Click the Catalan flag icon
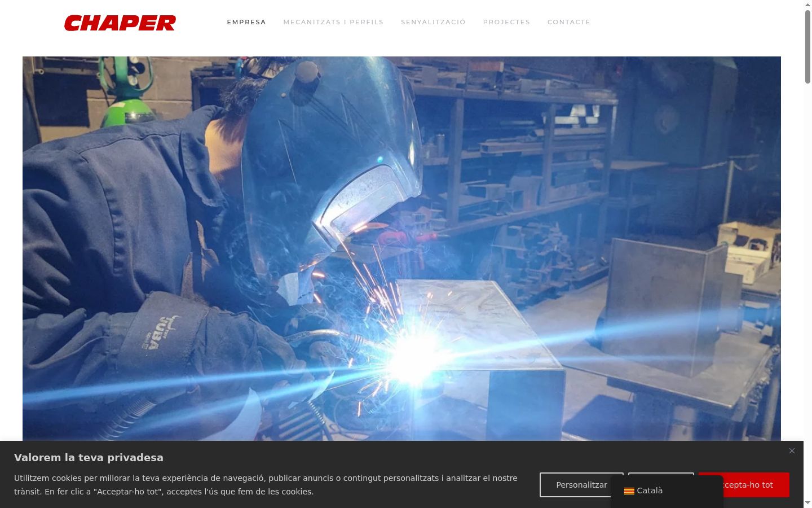Image resolution: width=812 pixels, height=508 pixels. point(629,491)
